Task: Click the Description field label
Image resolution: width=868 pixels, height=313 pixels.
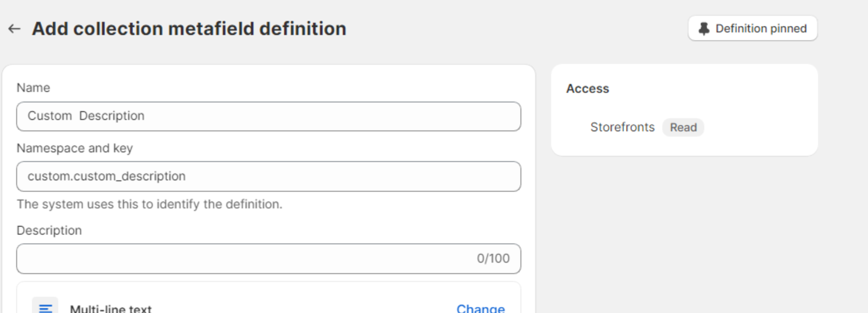Action: [x=49, y=231]
